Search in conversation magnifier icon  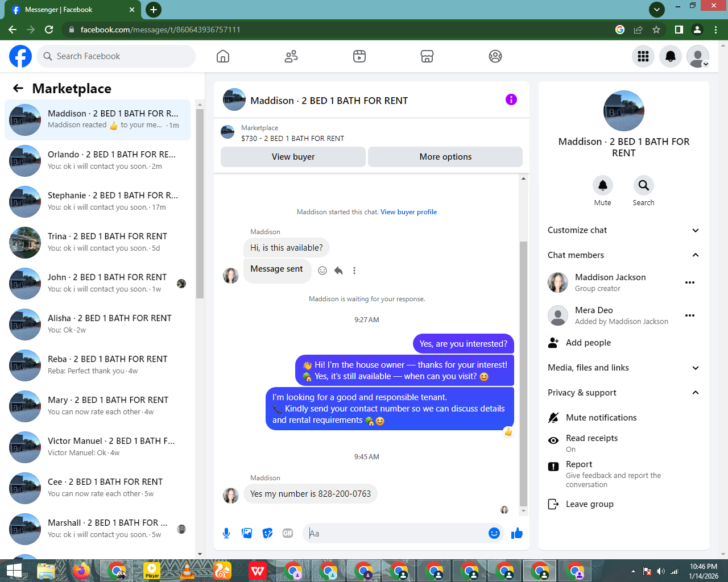[644, 185]
